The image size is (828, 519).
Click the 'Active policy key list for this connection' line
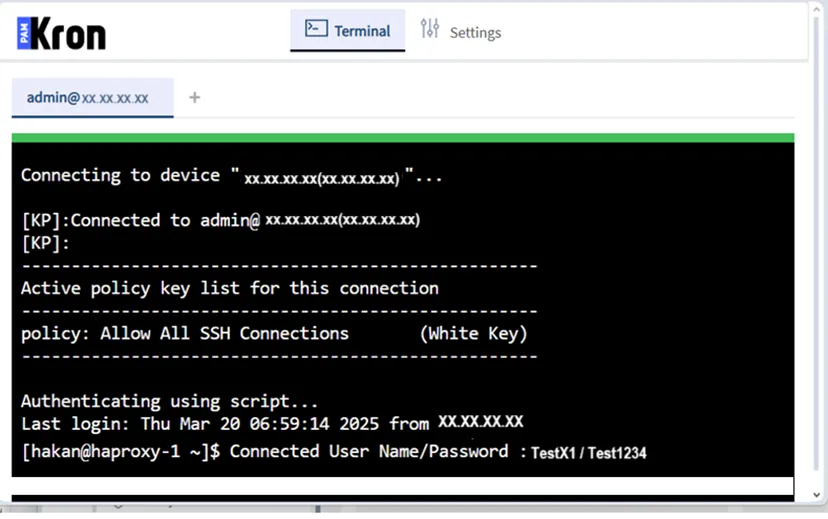point(230,288)
